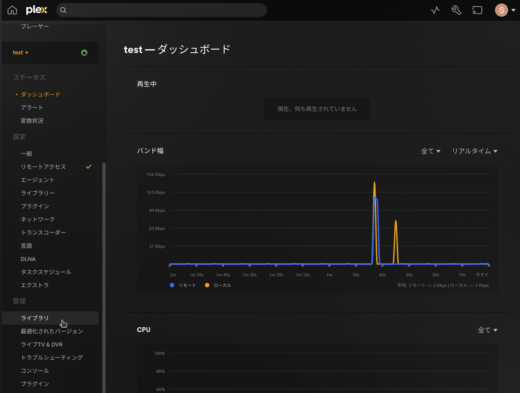This screenshot has width=520, height=393.
Task: Open CPU 全て filter dropdown
Action: pos(487,330)
